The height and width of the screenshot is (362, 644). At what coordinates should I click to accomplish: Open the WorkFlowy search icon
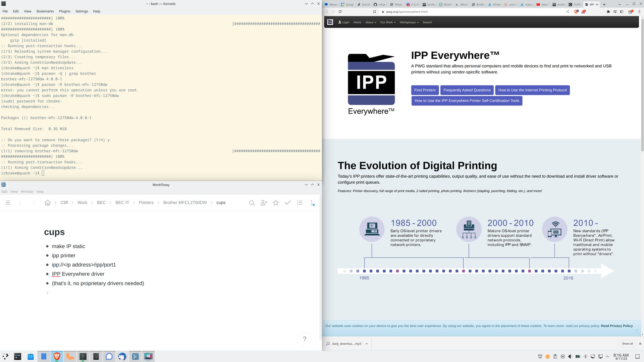[x=252, y=203]
